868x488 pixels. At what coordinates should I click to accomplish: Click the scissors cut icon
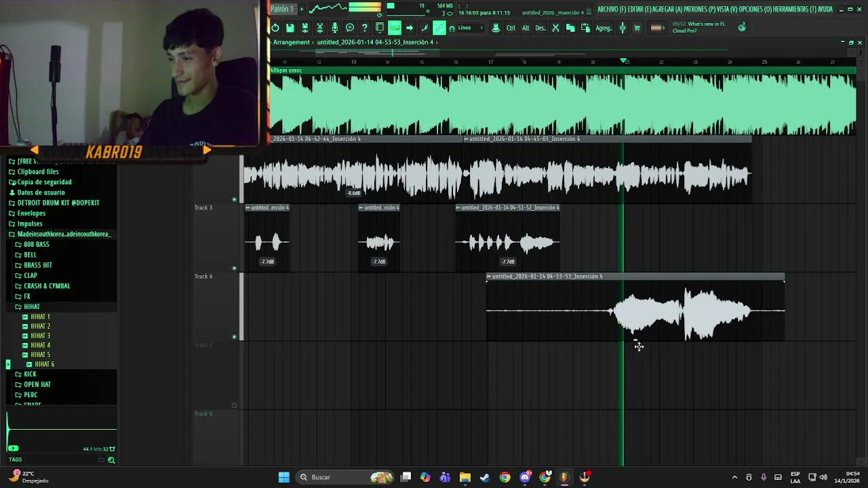tap(556, 28)
